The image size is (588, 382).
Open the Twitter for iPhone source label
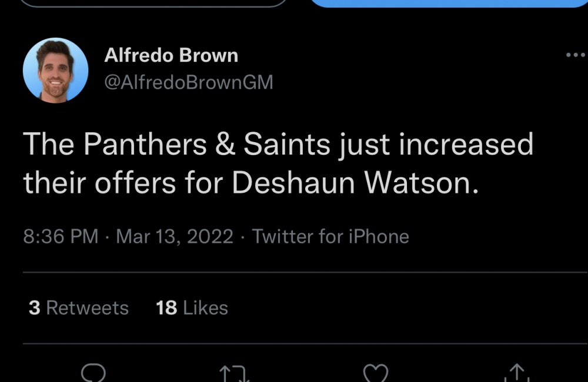point(330,237)
